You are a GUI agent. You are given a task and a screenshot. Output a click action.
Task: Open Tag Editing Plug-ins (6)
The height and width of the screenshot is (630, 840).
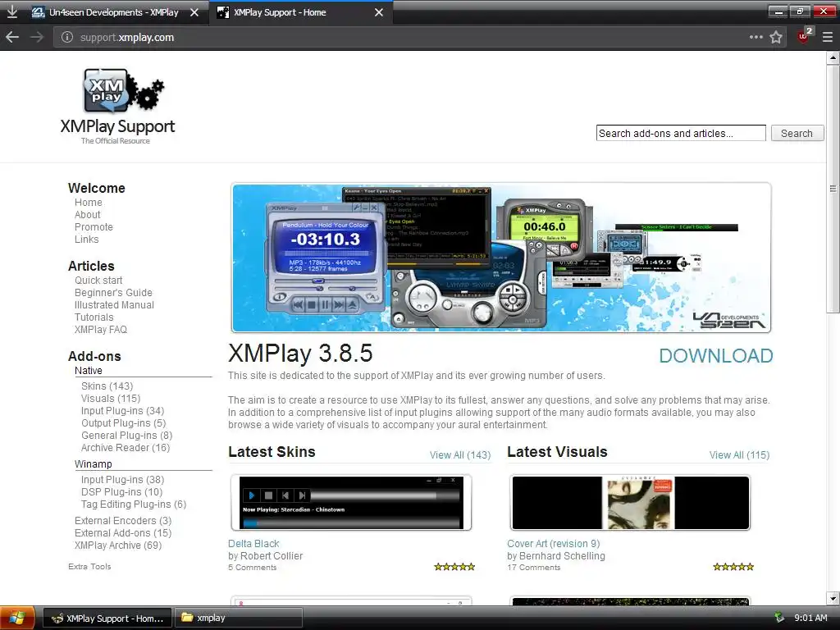(x=134, y=504)
